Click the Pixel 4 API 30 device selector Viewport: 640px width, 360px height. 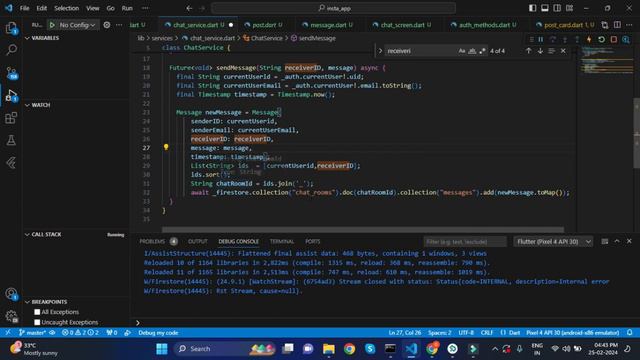tap(573, 333)
